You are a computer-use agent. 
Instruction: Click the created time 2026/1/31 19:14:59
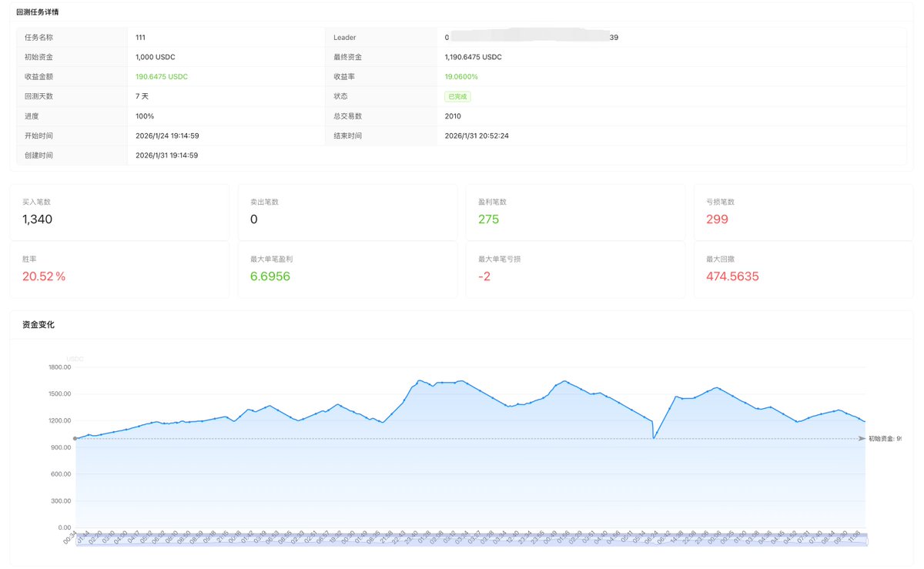[x=166, y=155]
